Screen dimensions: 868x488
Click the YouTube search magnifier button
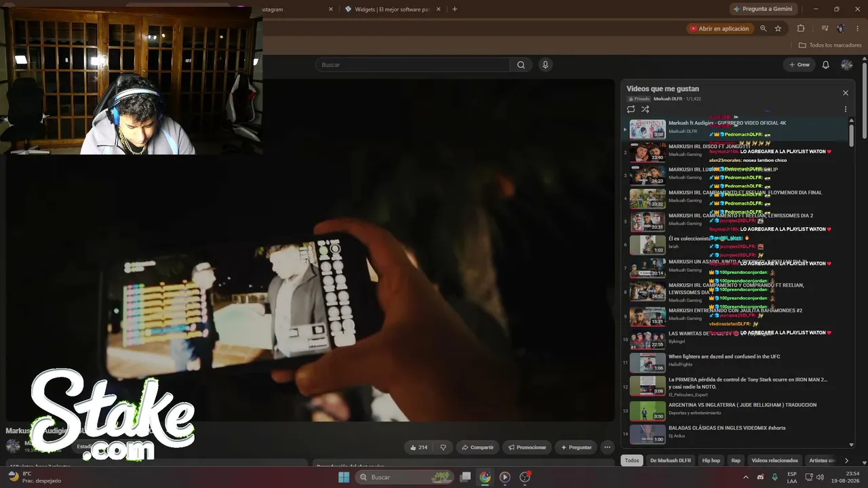pos(521,65)
